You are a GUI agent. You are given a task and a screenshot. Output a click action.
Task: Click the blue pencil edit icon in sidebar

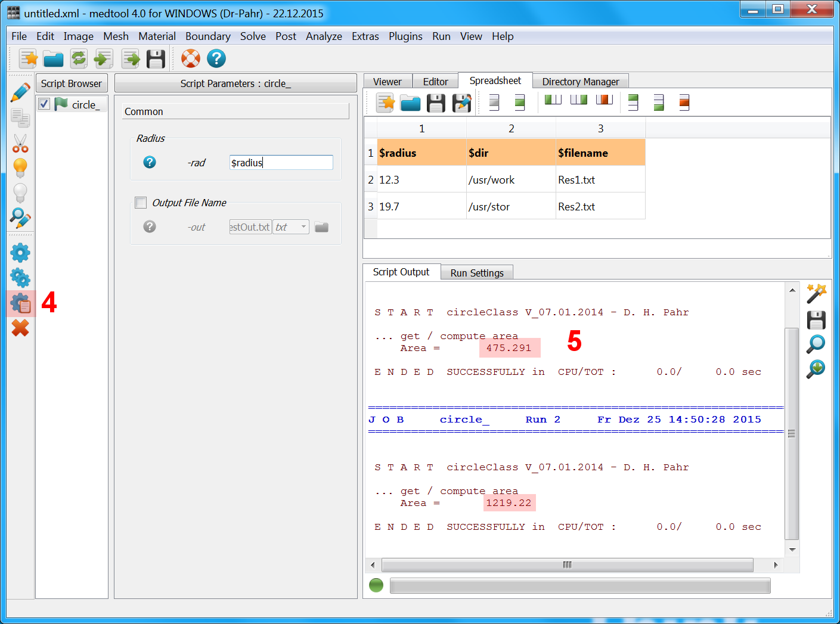[20, 92]
